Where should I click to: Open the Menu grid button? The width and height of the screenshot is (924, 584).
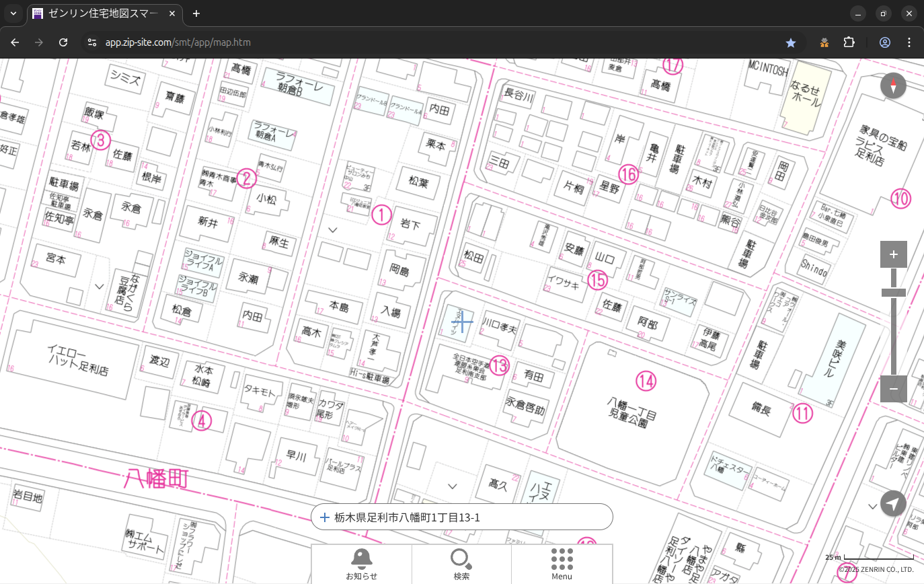(562, 564)
